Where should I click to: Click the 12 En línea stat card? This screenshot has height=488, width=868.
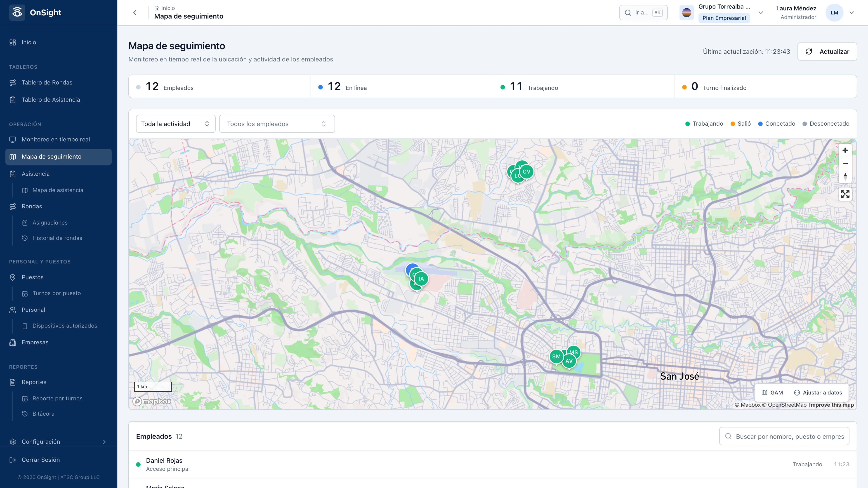[402, 87]
